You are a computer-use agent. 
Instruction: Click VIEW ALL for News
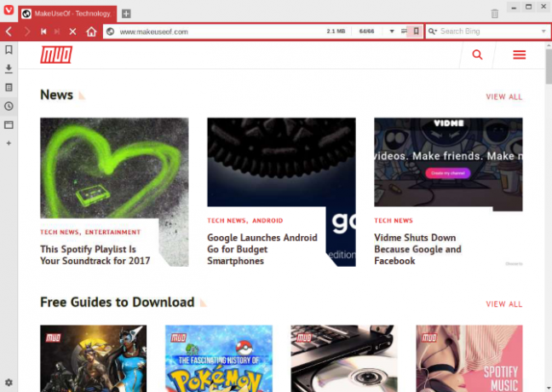point(504,97)
